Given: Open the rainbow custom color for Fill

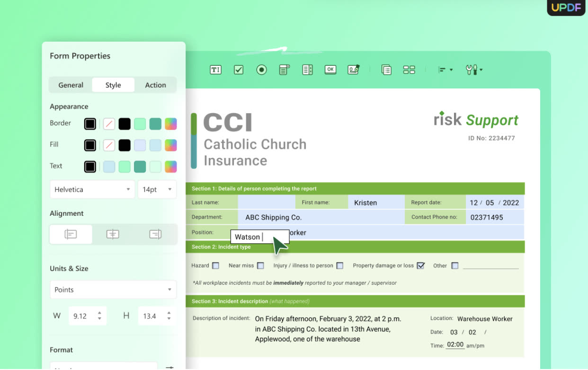Looking at the screenshot, I should tap(171, 145).
